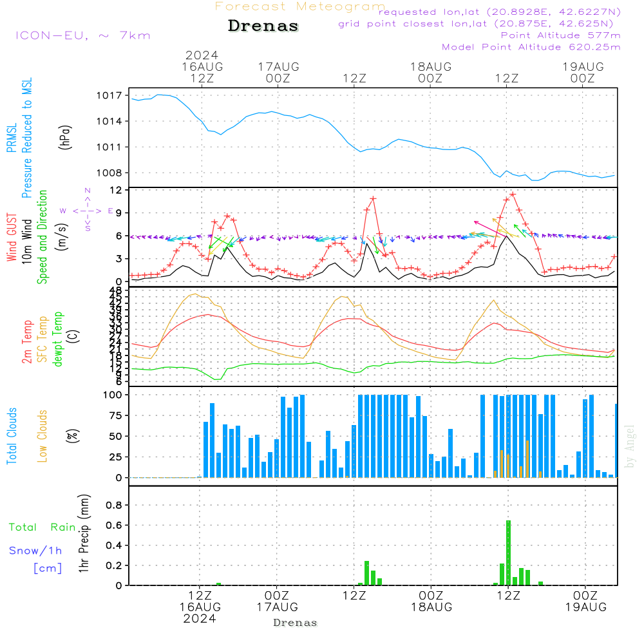Click the '[cm]' snow unit label
The width and height of the screenshot is (644, 644).
point(48,569)
